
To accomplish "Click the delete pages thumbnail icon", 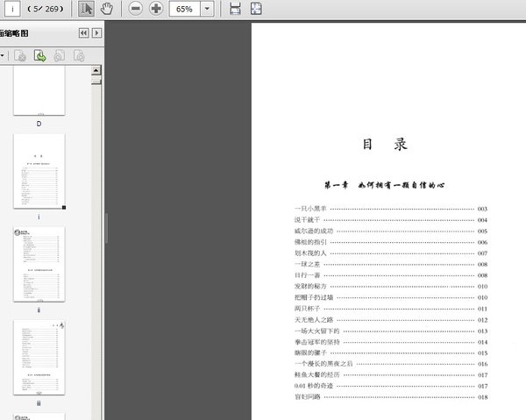I will (20, 56).
